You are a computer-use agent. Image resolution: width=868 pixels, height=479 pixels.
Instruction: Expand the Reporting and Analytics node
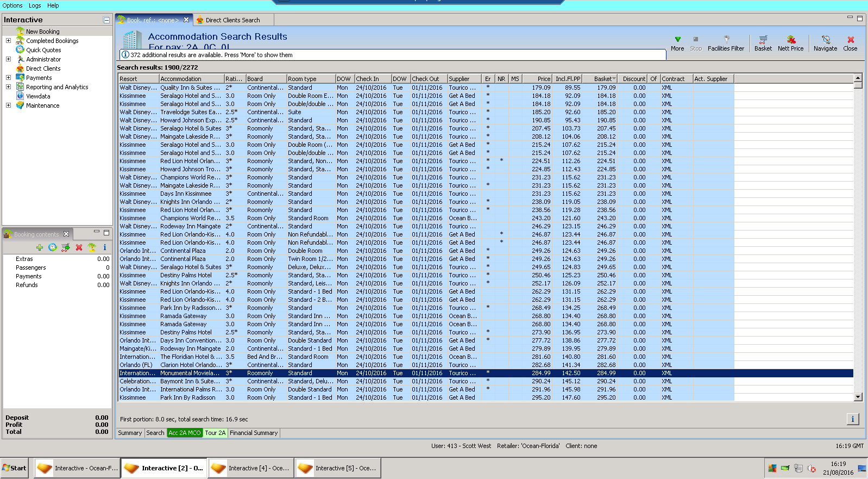[8, 87]
